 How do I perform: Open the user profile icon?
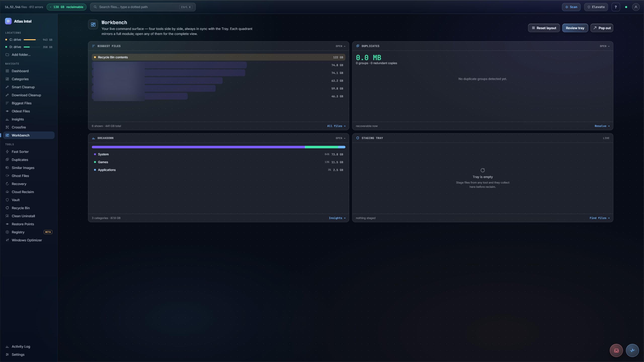tap(636, 7)
